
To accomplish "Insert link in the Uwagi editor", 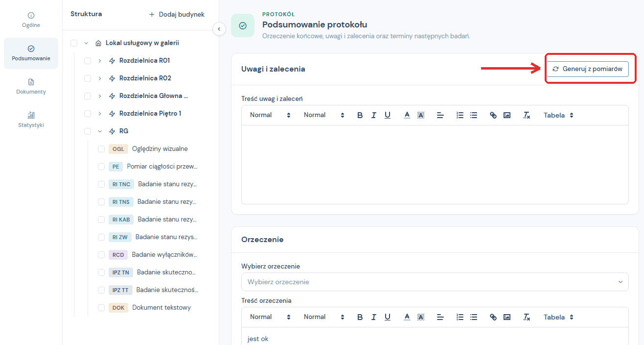I will coord(493,115).
